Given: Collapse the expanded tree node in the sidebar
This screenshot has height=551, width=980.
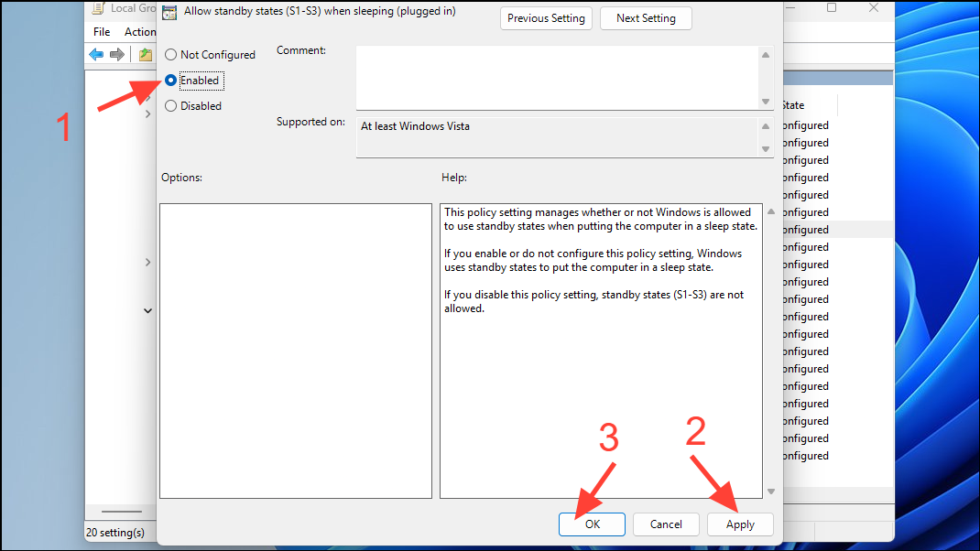Looking at the screenshot, I should 147,309.
